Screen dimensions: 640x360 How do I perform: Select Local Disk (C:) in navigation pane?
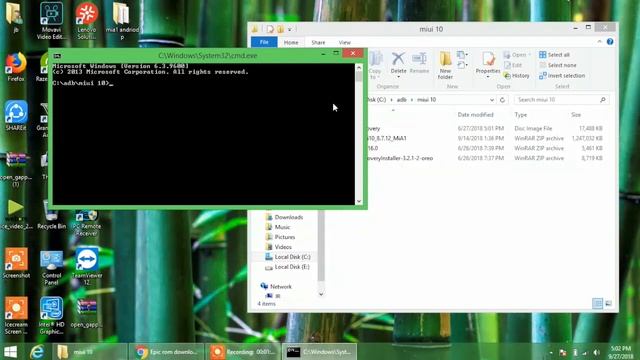(x=288, y=257)
